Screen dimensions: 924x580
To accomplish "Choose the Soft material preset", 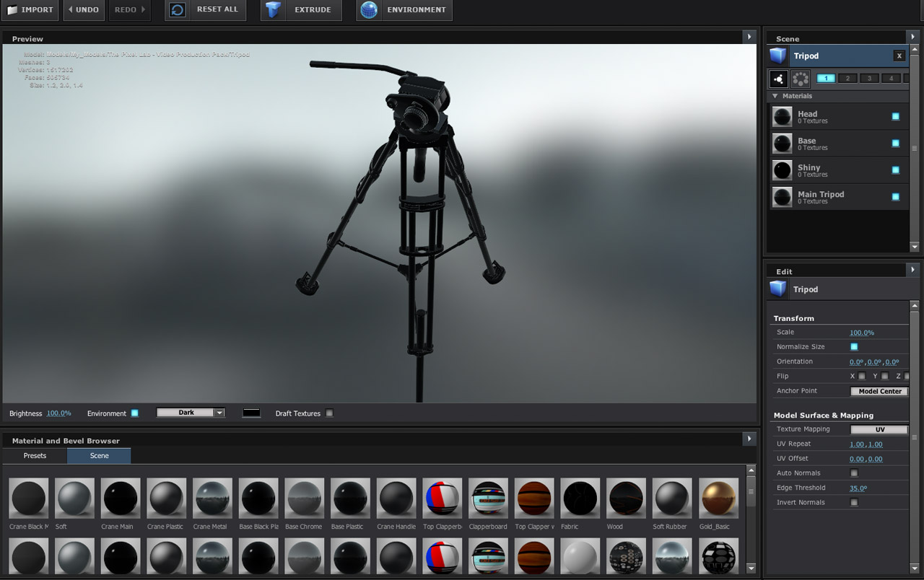I will coord(74,498).
